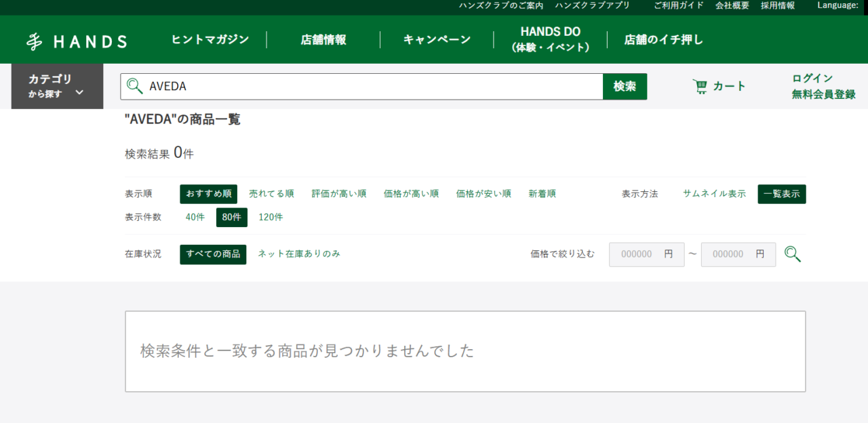Show 120件 per page

click(271, 218)
